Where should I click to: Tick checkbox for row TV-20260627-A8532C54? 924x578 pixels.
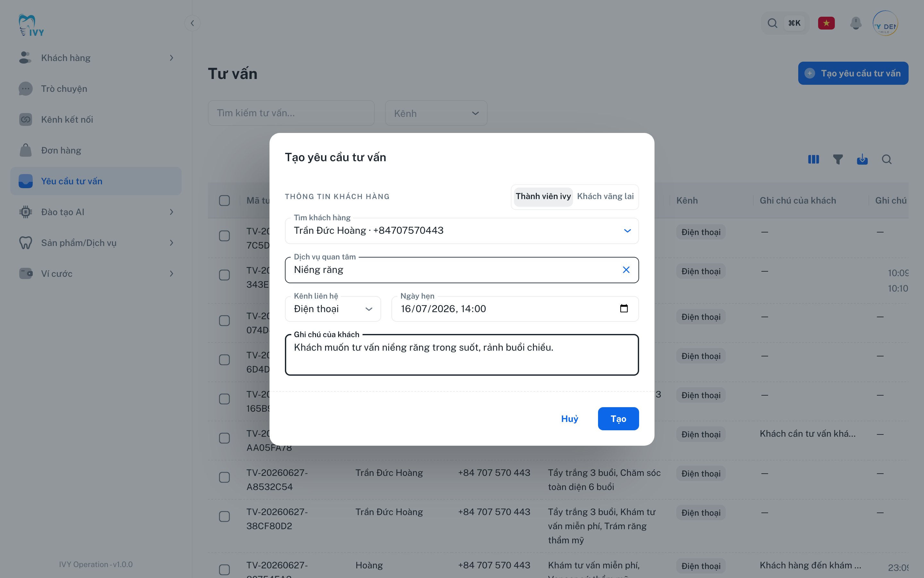coord(225,477)
